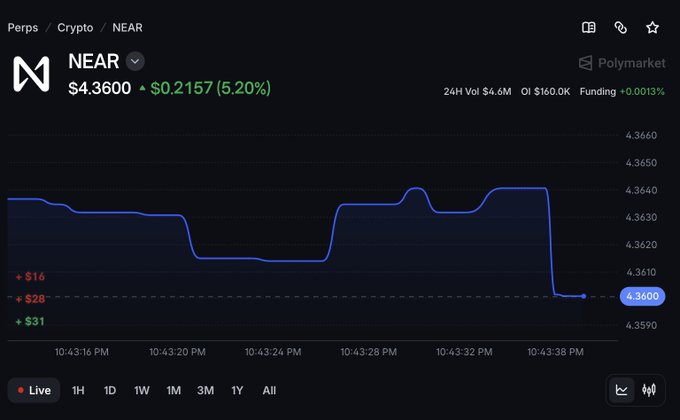The width and height of the screenshot is (680, 420).
Task: Click the $4.3600 price text
Action: [x=100, y=89]
